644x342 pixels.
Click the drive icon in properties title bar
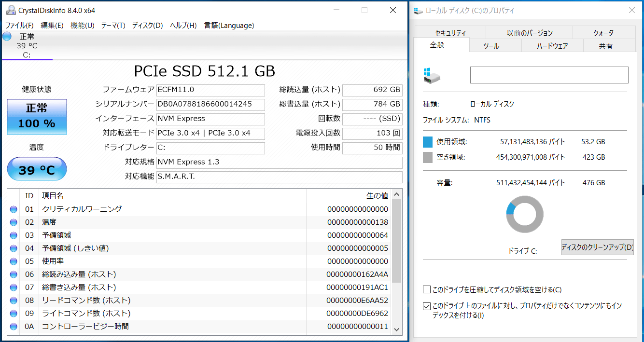[x=418, y=10]
